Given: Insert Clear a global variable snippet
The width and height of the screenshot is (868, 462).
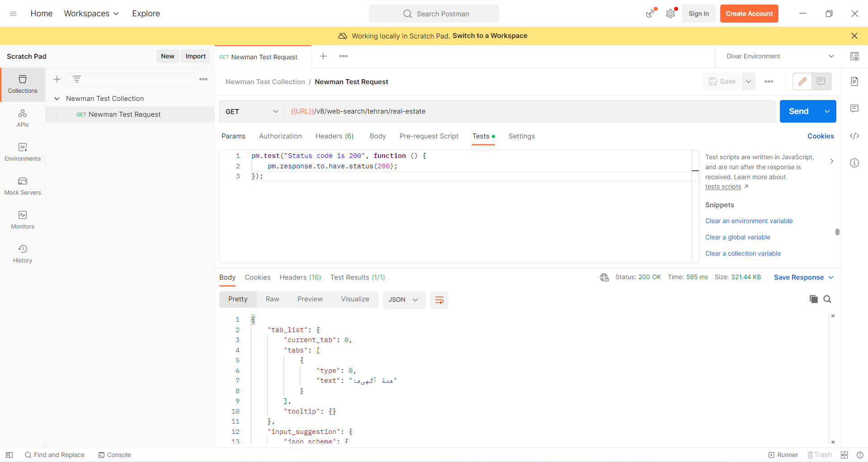Looking at the screenshot, I should pyautogui.click(x=738, y=237).
